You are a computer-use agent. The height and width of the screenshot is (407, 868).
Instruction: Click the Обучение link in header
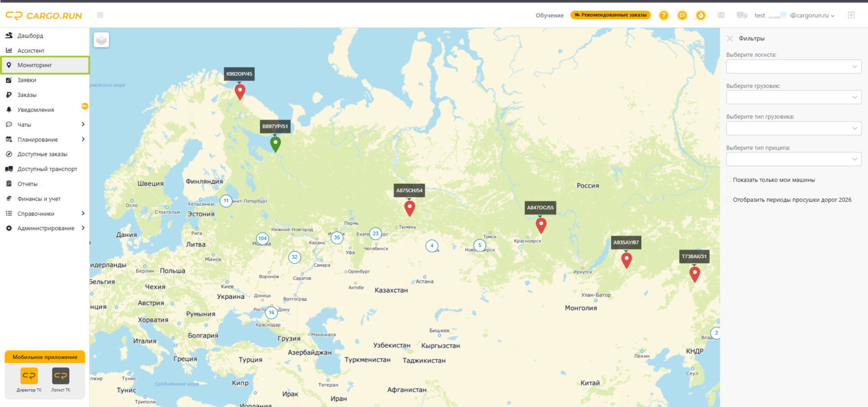coord(549,15)
